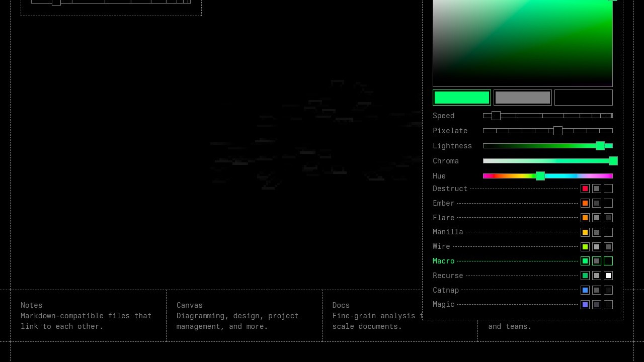The width and height of the screenshot is (644, 362).
Task: Click the Hue slider handle
Action: click(x=540, y=176)
